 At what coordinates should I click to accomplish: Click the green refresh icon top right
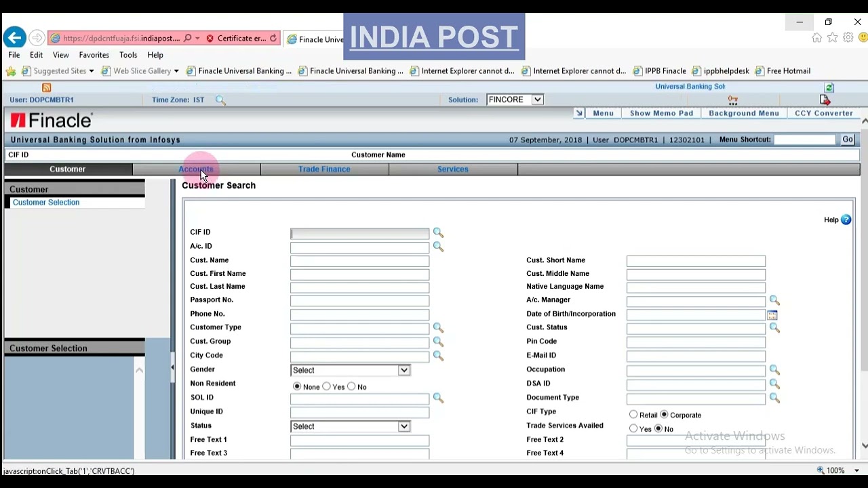coord(829,87)
